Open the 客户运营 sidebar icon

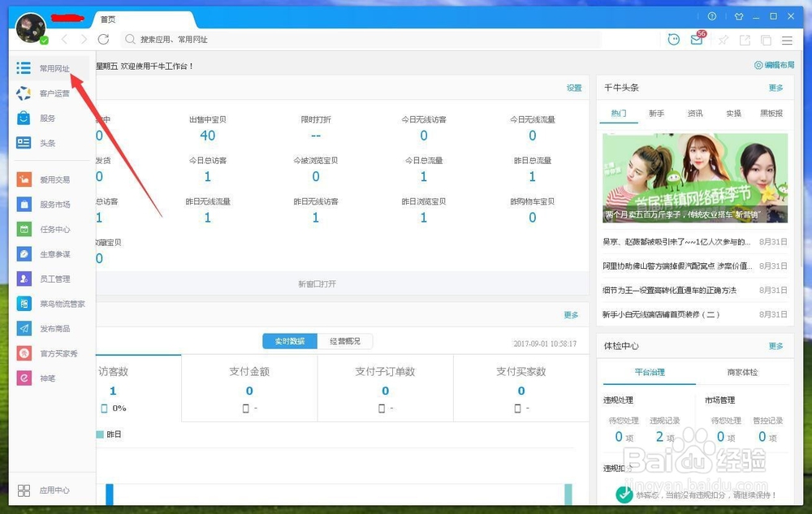coord(24,93)
